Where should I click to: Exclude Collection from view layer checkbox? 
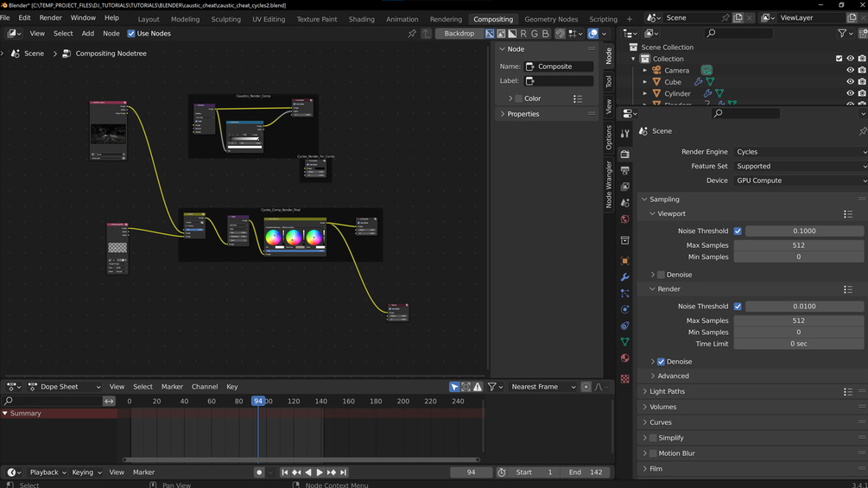839,59
